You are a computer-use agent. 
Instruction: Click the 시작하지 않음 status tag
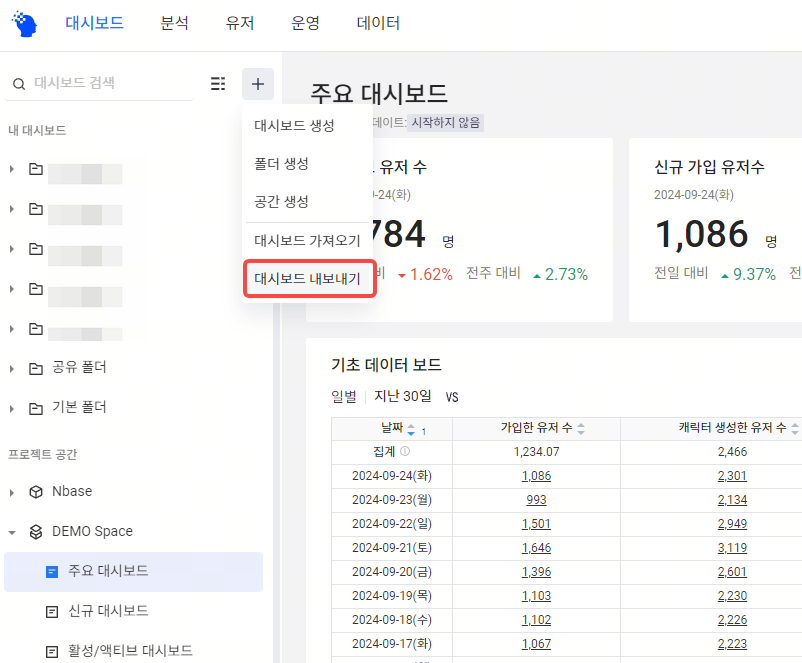pos(446,123)
